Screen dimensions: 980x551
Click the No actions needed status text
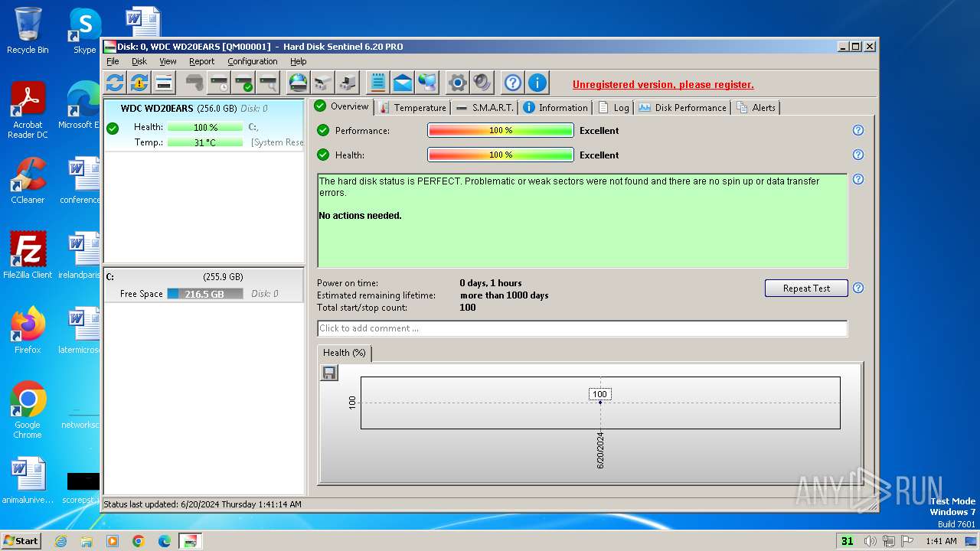click(360, 216)
